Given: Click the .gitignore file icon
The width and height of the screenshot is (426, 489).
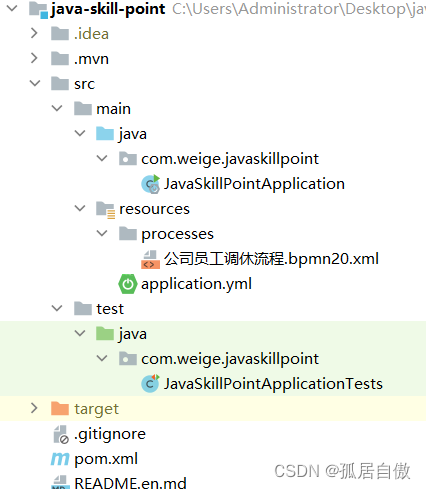Looking at the screenshot, I should point(61,434).
